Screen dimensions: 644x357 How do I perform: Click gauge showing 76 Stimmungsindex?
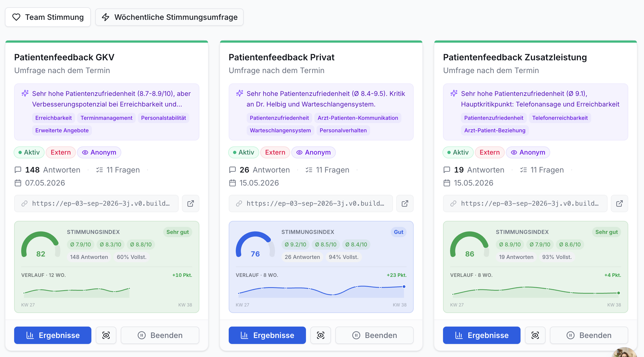[x=255, y=245]
